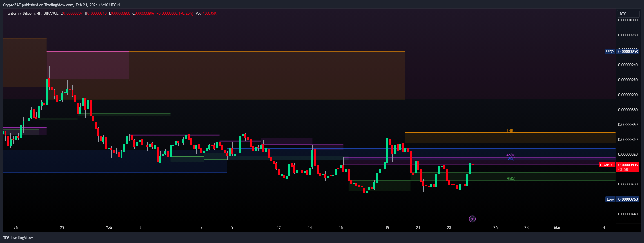Click the TradingView logo at bottom left
This screenshot has width=644, height=243.
(18, 238)
